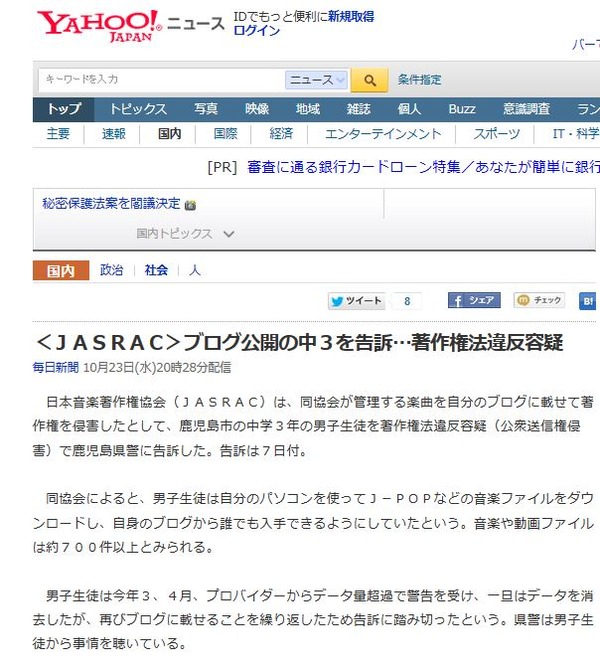Click the orange 国内 section label
This screenshot has width=600, height=670.
click(61, 270)
